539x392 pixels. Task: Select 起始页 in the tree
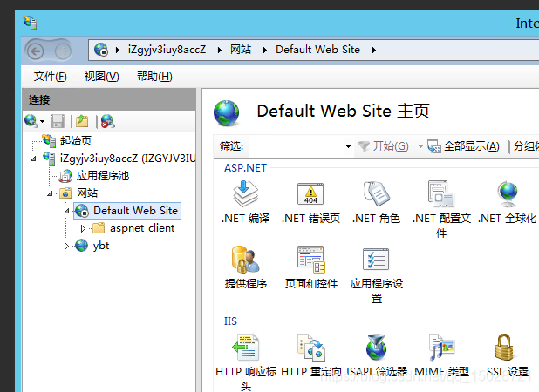(67, 141)
